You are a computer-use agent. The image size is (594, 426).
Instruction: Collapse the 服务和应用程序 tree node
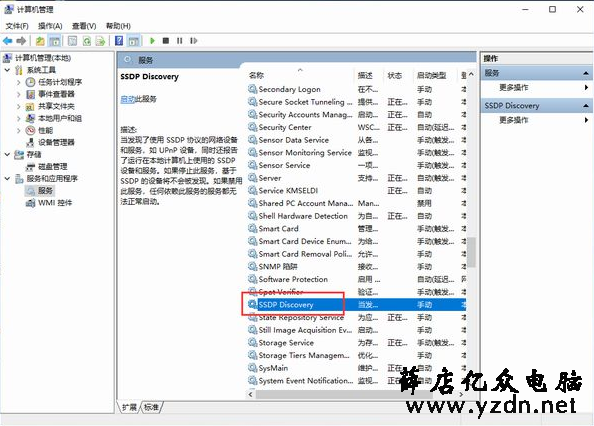pos(7,178)
